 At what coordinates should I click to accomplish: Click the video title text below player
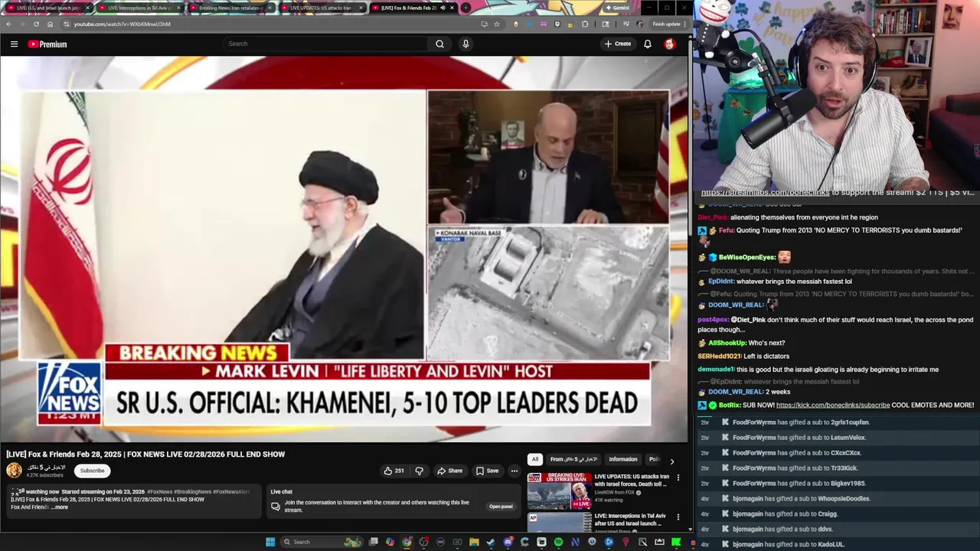coord(145,455)
